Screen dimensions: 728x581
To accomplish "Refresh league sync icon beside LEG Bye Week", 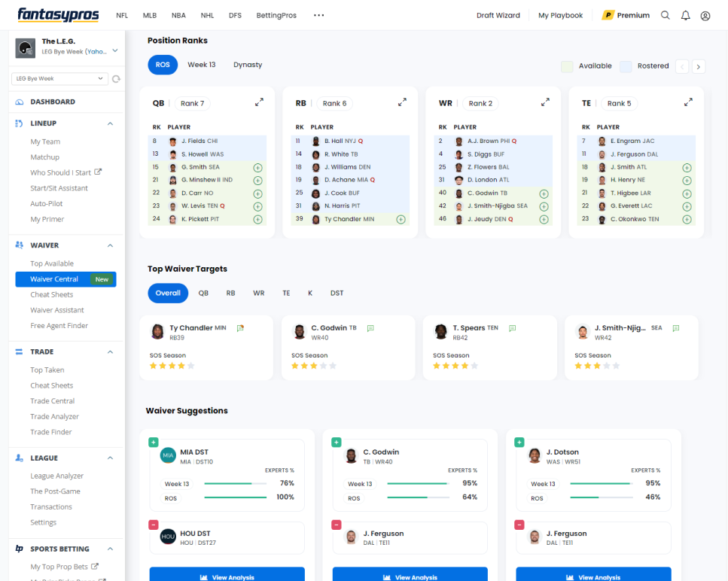I will (116, 79).
